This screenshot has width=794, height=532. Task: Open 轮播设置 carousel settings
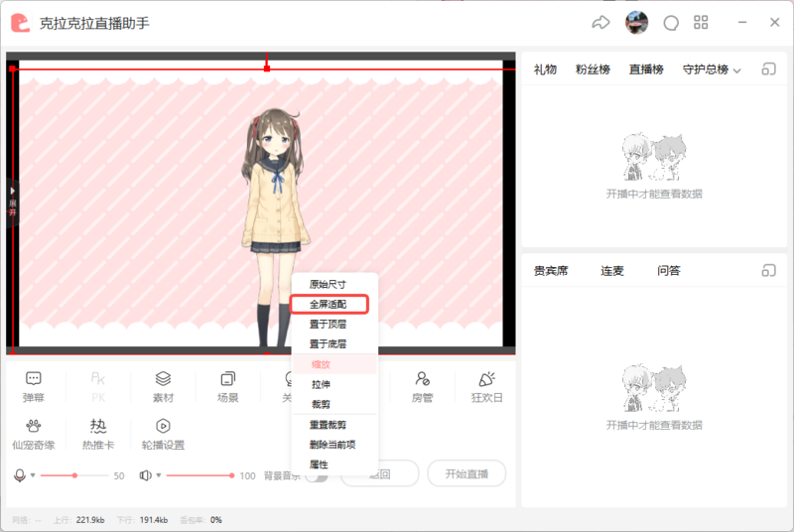coord(163,435)
